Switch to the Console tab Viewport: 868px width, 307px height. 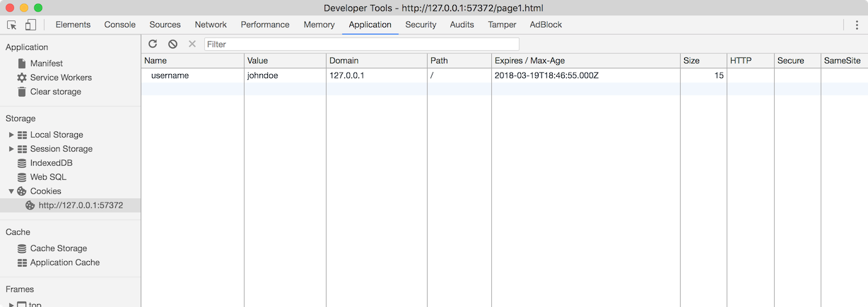119,25
